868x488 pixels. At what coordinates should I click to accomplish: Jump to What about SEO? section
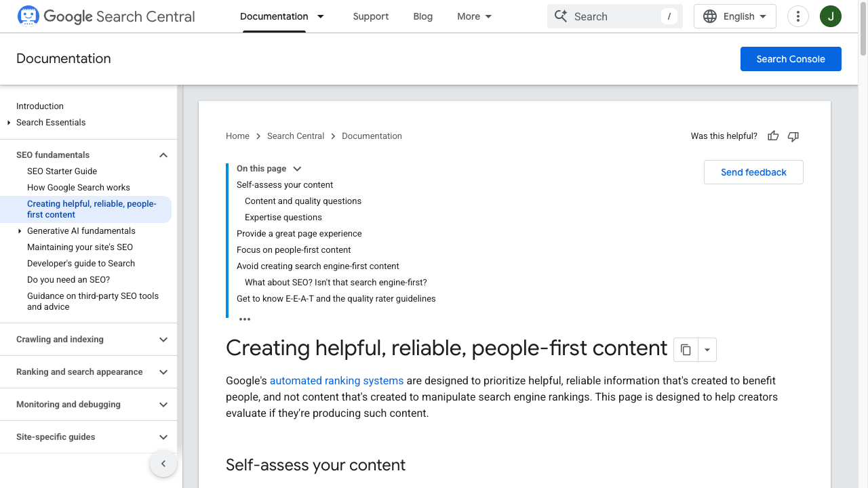(x=336, y=283)
